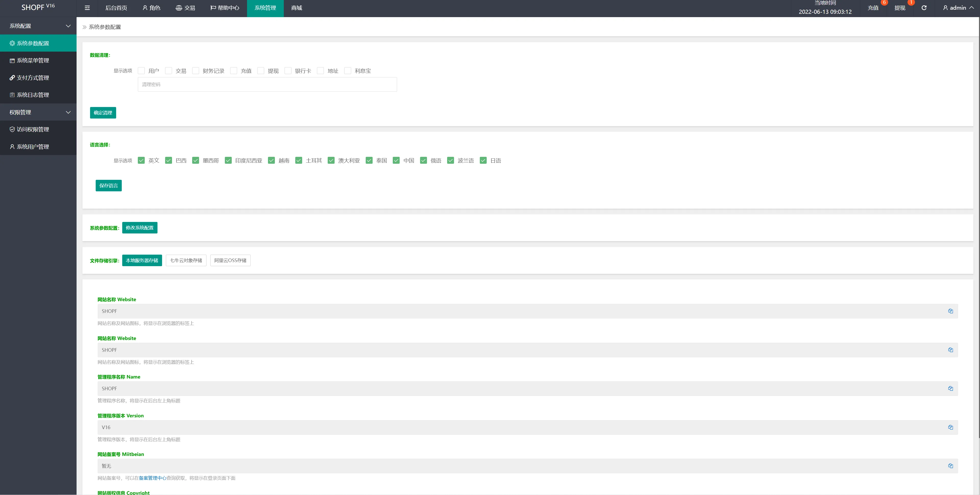980x495 pixels.
Task: Open 提现 notifications in top bar
Action: pos(900,8)
